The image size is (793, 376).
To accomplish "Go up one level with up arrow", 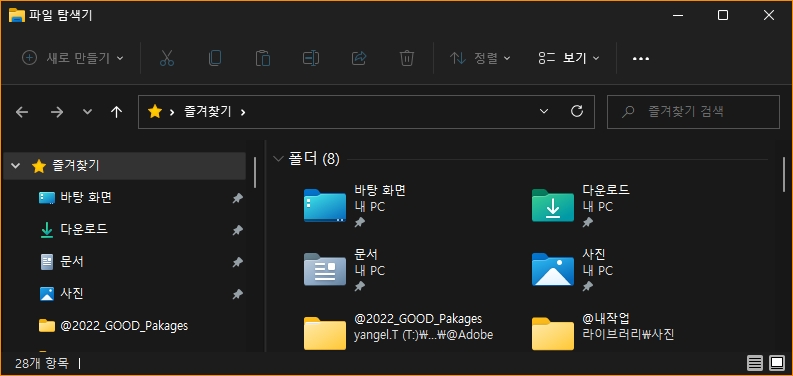I will point(116,112).
